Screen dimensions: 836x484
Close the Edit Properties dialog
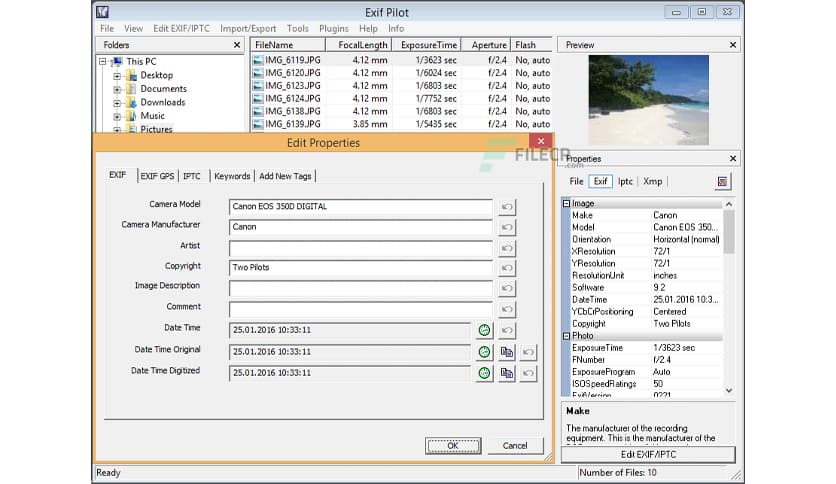541,141
